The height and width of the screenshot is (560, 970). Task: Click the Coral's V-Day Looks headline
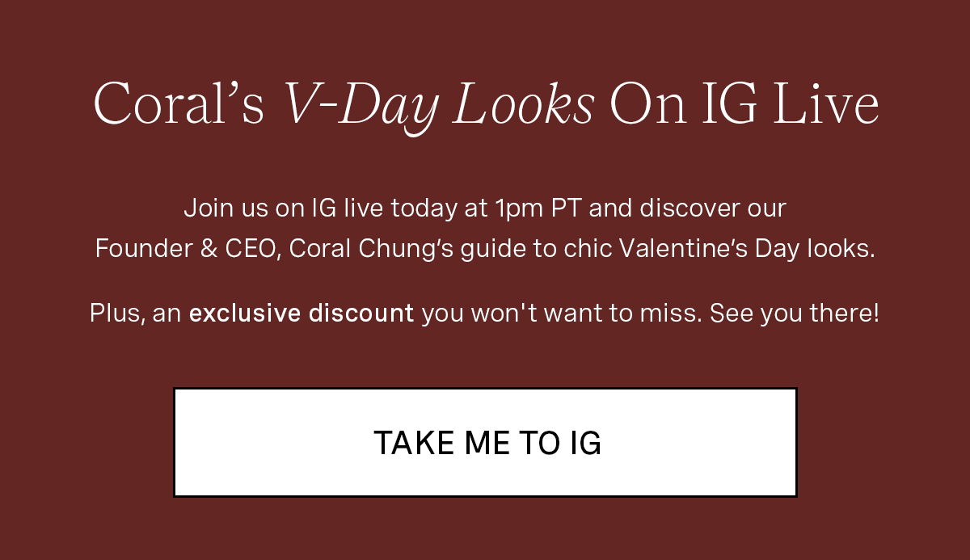tap(485, 105)
